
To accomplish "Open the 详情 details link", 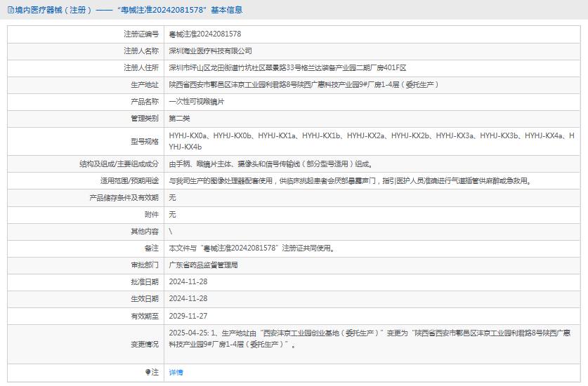I will coord(176,372).
